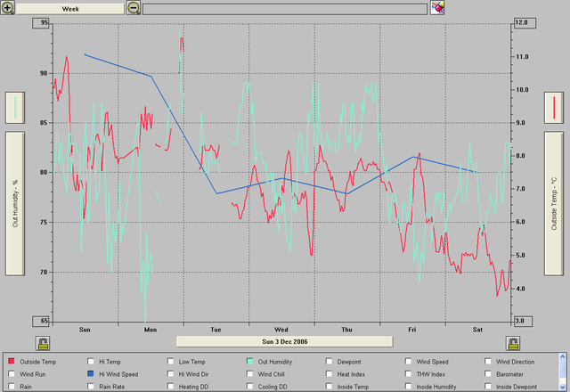The width and height of the screenshot is (570, 392).
Task: Enable the Barometer checkbox
Action: [489, 374]
